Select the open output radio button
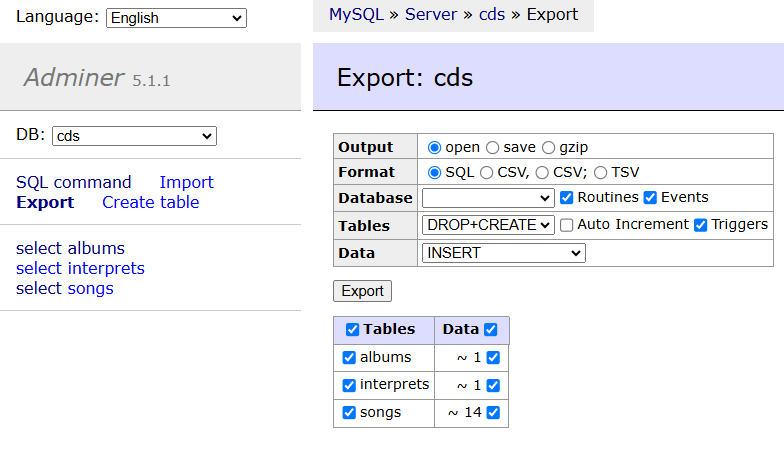The width and height of the screenshot is (784, 450). pos(434,148)
